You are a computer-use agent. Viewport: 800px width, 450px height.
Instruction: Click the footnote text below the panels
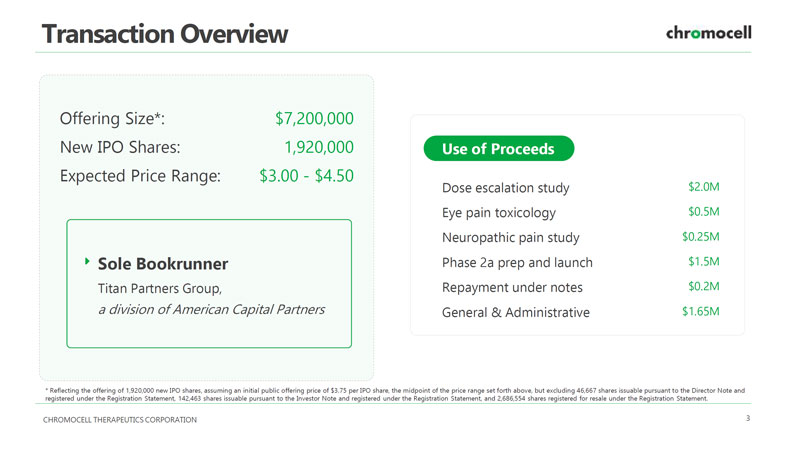pos(395,392)
